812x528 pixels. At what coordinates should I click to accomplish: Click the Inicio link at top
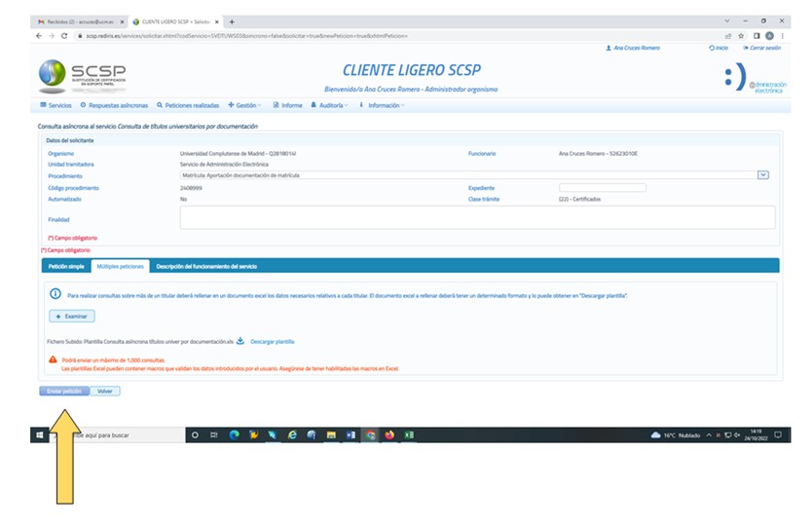(719, 48)
